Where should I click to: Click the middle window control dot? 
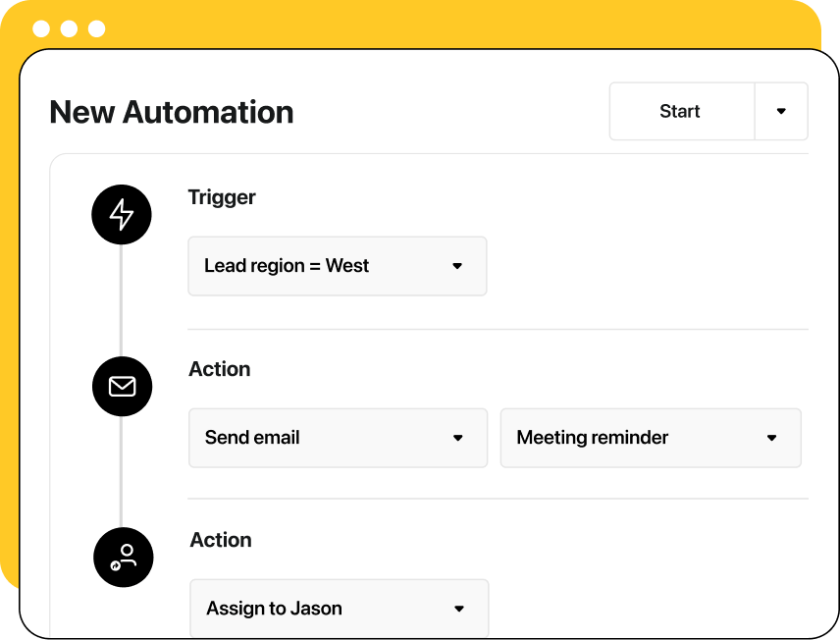point(68,28)
